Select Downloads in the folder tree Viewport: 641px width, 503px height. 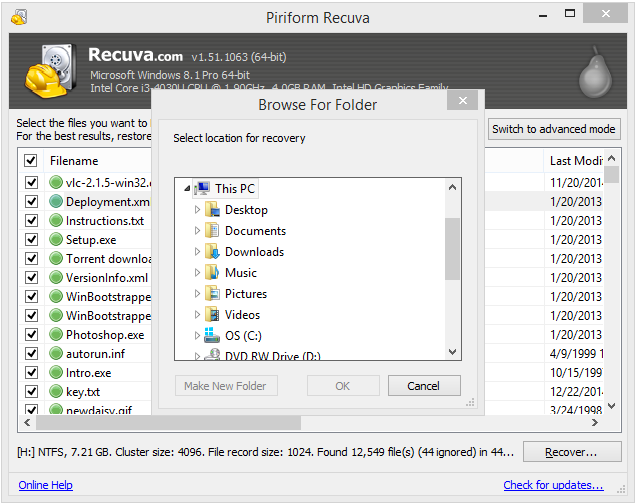click(254, 252)
